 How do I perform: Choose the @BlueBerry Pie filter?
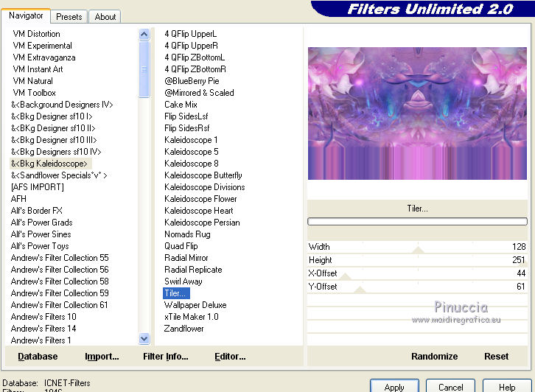(192, 81)
